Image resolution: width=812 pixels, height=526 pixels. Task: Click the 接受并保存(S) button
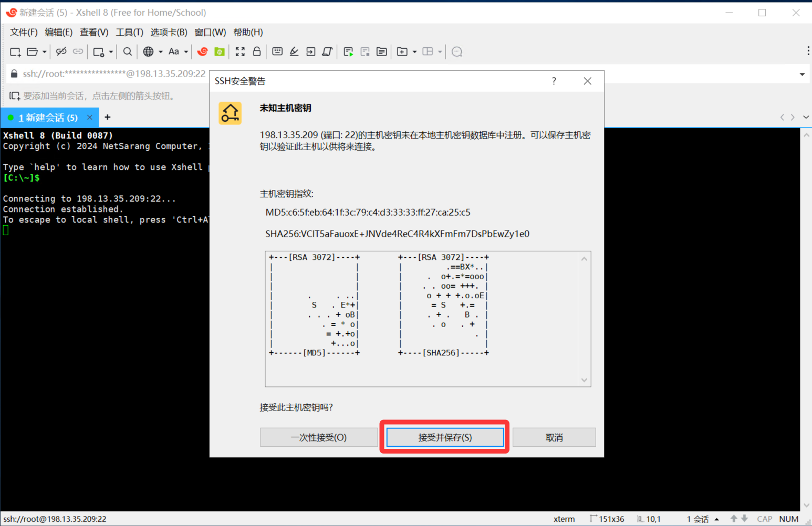point(445,437)
